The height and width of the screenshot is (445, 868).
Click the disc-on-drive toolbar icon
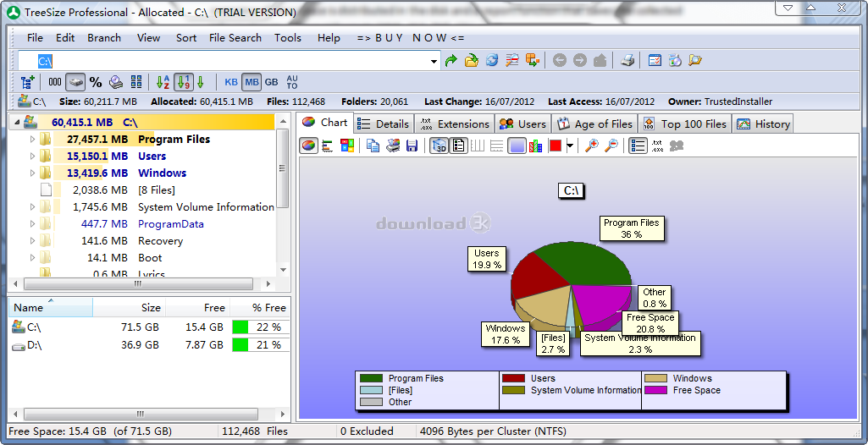(x=116, y=82)
